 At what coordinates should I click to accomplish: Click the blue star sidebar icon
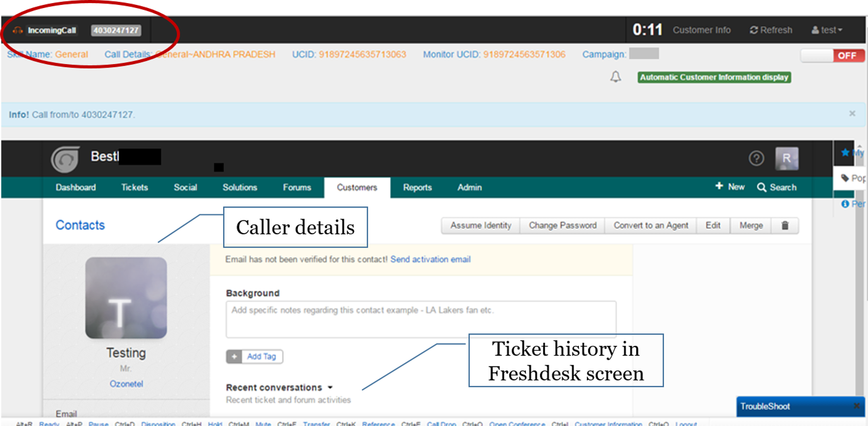845,152
